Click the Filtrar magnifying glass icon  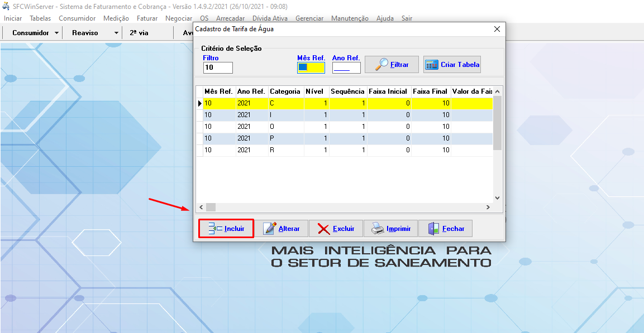(381, 65)
